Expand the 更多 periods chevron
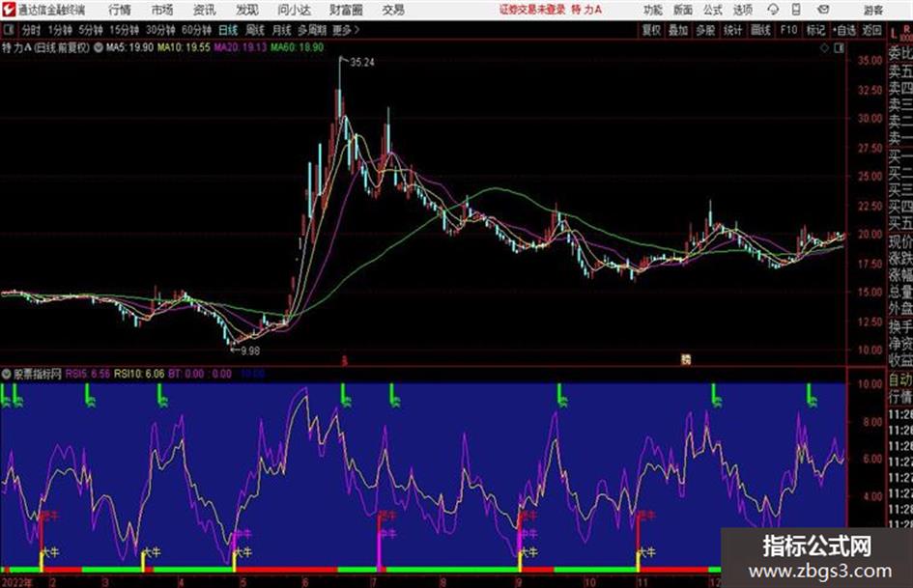The width and height of the screenshot is (913, 588). pyautogui.click(x=346, y=30)
